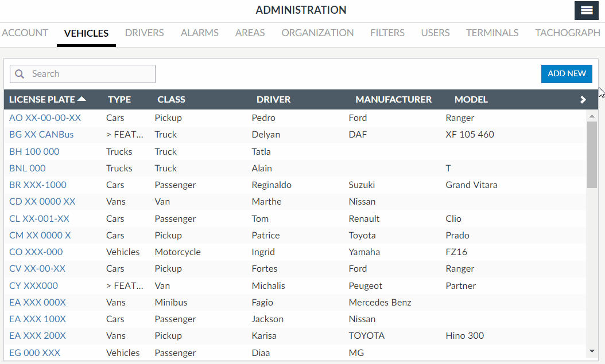Viewport: 605px width, 364px height.
Task: Open the hamburger menu icon
Action: click(x=587, y=10)
